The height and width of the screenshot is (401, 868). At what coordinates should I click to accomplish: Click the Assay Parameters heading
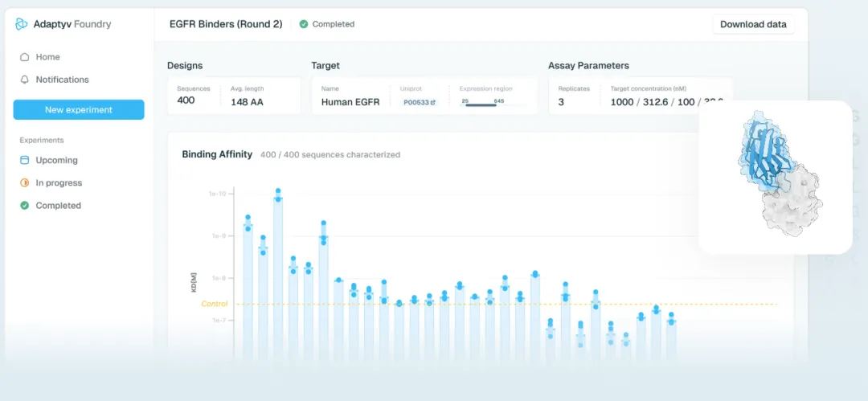coord(588,65)
